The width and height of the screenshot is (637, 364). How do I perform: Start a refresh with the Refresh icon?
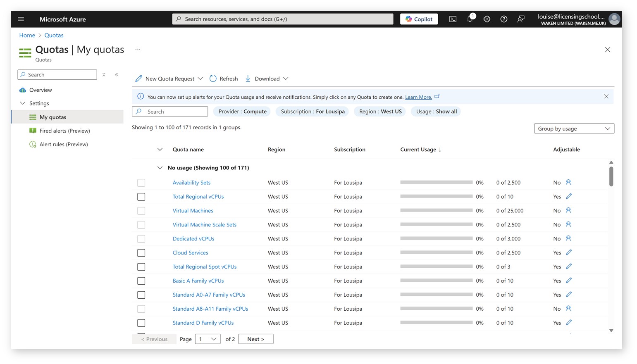[213, 79]
